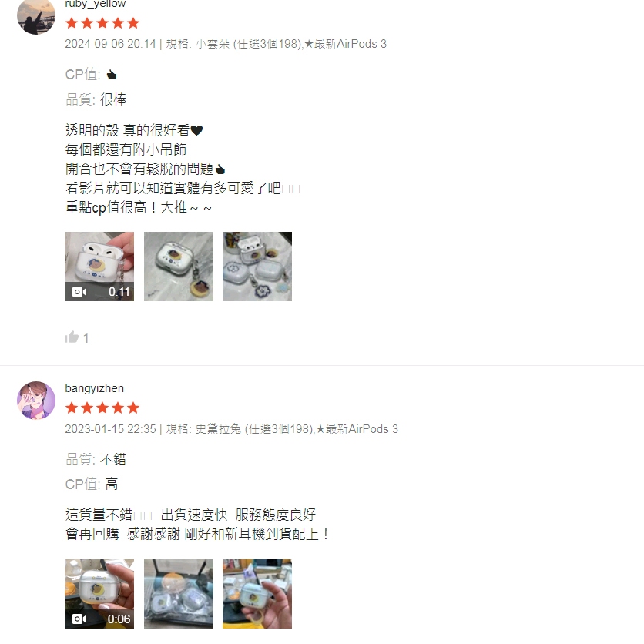
Task: Open bangyizhen username profile link
Action: tap(95, 388)
